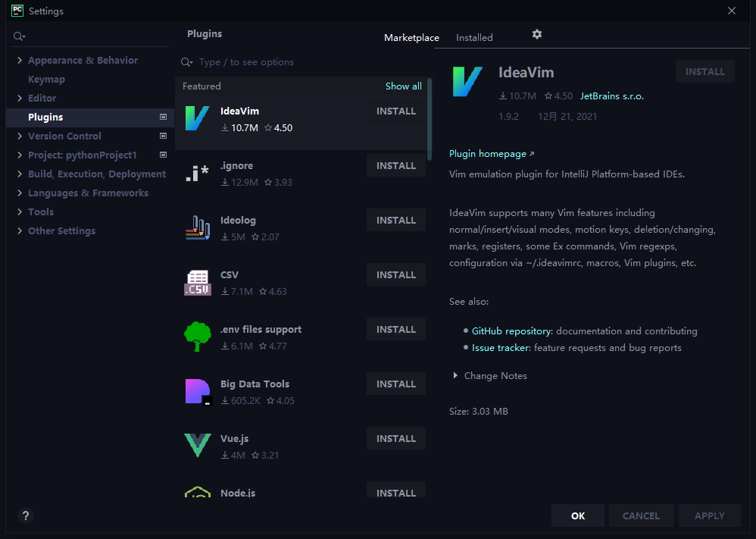Install IdeaVim from the plugin list
Screen dimensions: 756x539
click(396, 111)
